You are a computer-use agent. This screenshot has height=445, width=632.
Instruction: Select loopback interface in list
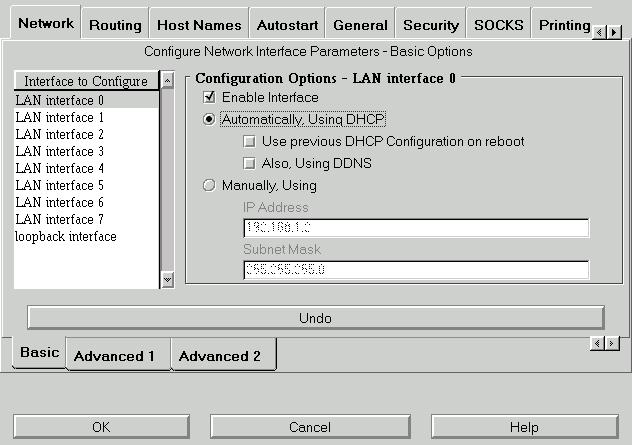86,236
